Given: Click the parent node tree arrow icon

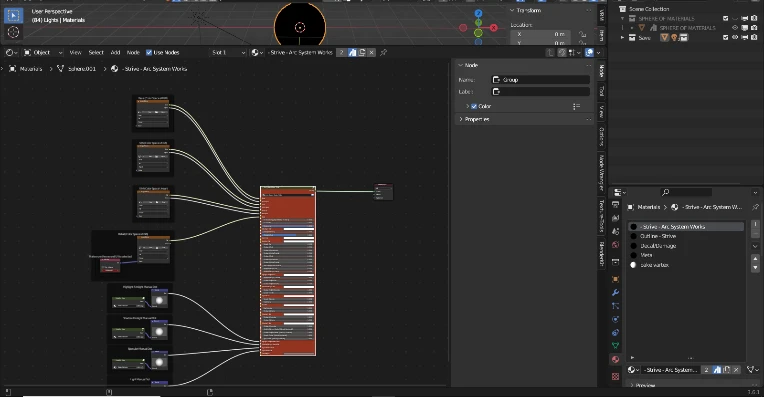Looking at the screenshot, I should (x=550, y=53).
